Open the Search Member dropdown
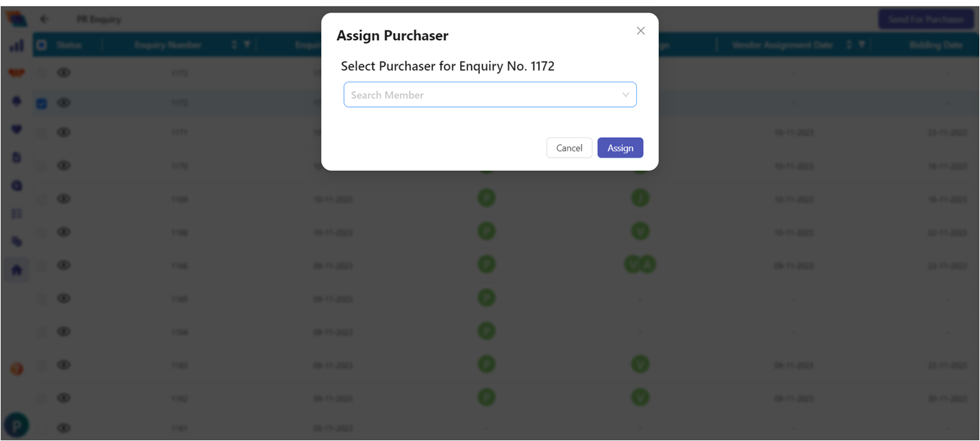The height and width of the screenshot is (441, 980). click(490, 95)
